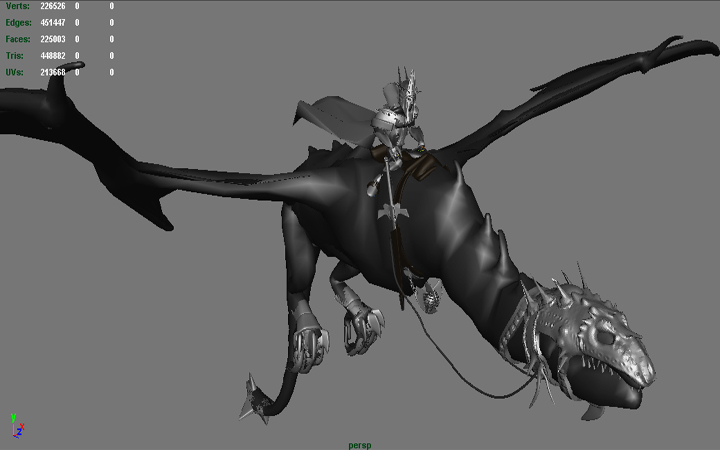Click the Faces label in the HUD
Viewport: 720px width, 450px height.
(x=18, y=39)
